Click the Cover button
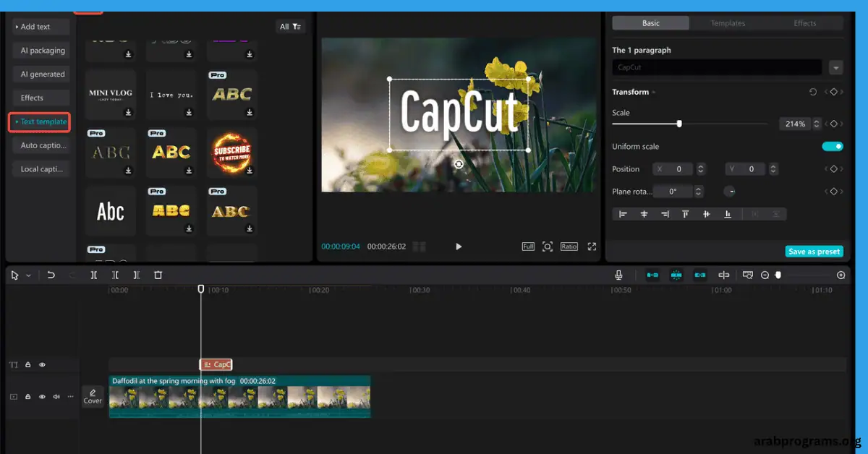868x454 pixels. 93,396
